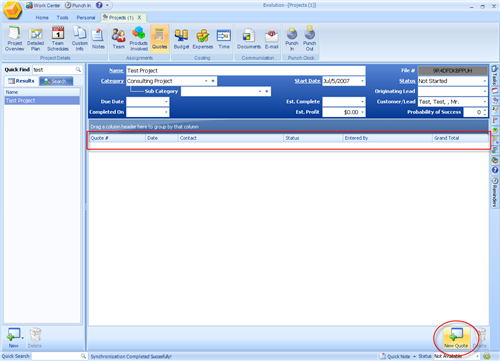Click the project Name input field
500x361 pixels.
(246, 70)
